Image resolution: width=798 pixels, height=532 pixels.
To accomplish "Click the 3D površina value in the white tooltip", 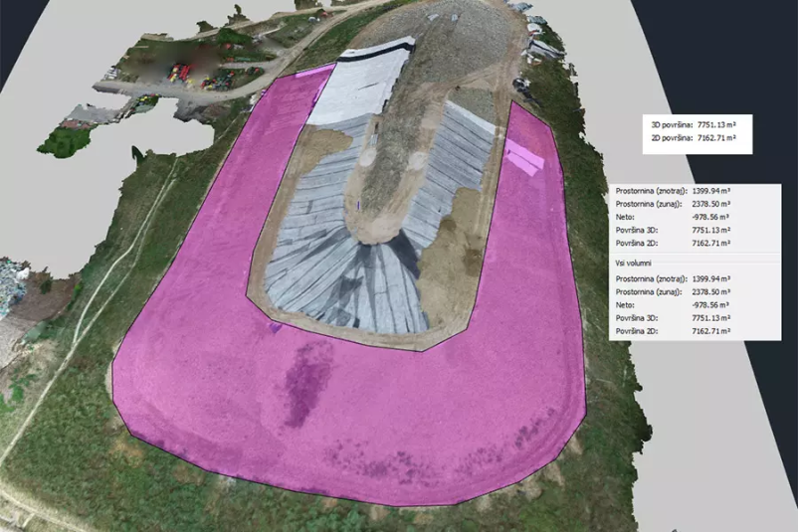I will (x=714, y=125).
